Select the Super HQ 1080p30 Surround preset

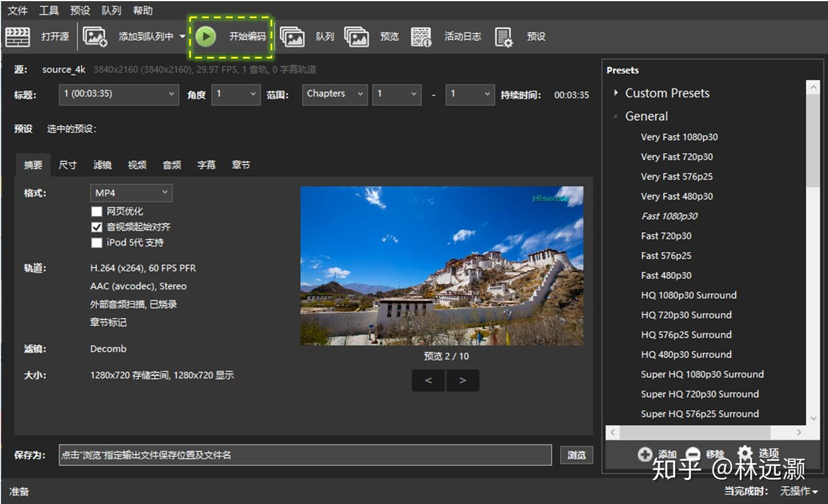[703, 374]
